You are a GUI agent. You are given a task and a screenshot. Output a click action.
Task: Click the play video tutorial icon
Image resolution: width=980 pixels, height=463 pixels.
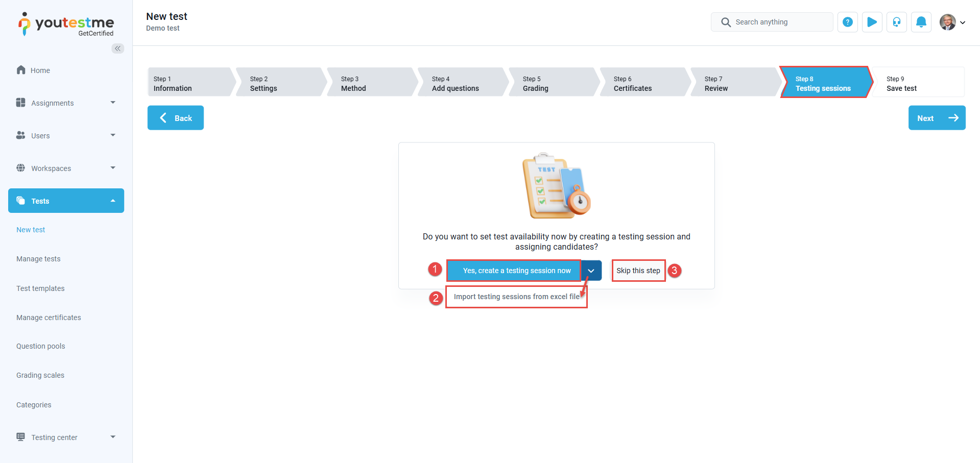click(872, 22)
